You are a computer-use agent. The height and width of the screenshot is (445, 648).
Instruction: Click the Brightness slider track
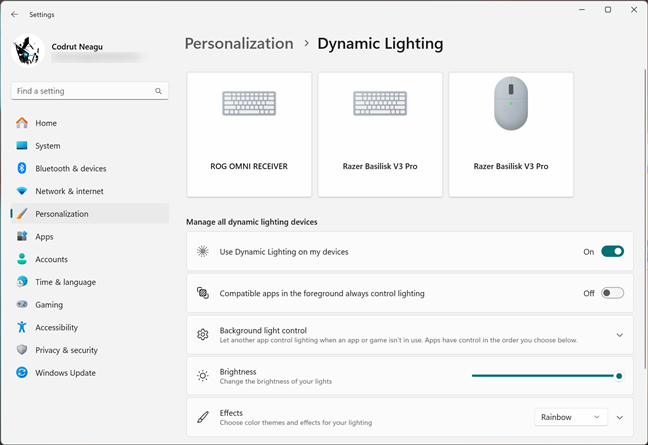tap(545, 376)
